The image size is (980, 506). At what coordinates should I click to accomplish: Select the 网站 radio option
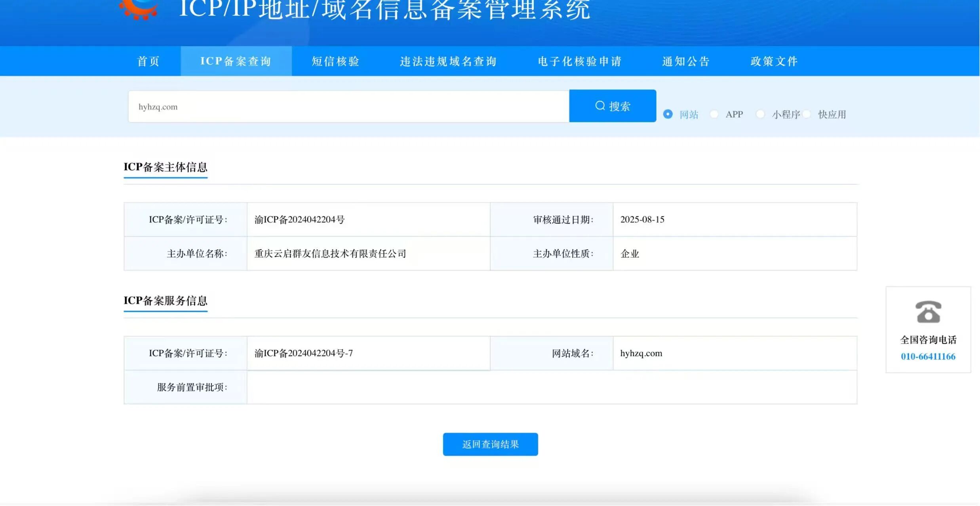click(x=668, y=114)
